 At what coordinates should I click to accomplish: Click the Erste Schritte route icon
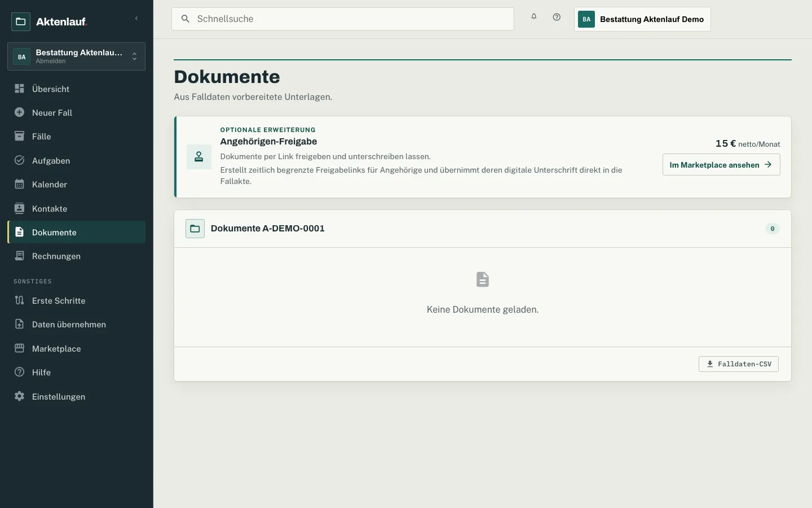(x=19, y=300)
